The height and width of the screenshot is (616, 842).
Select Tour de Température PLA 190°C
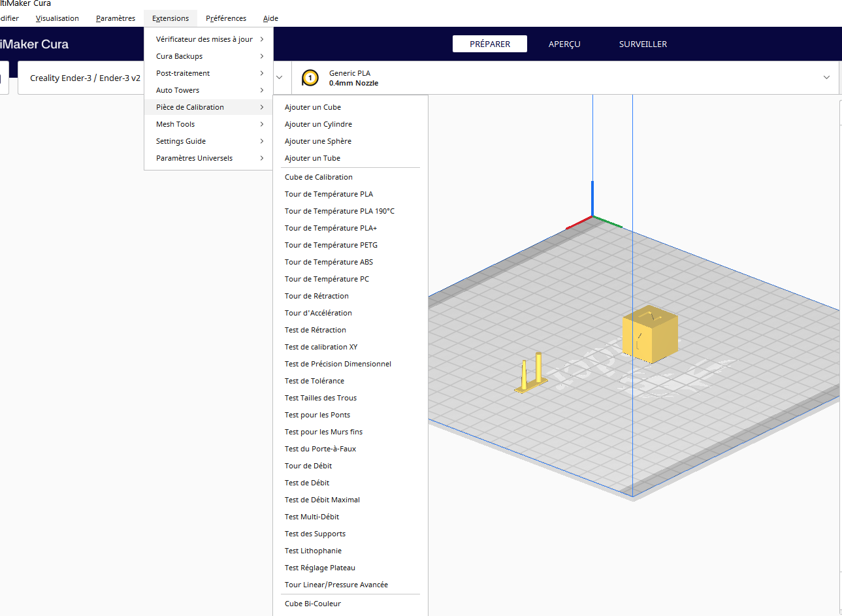(x=350, y=211)
